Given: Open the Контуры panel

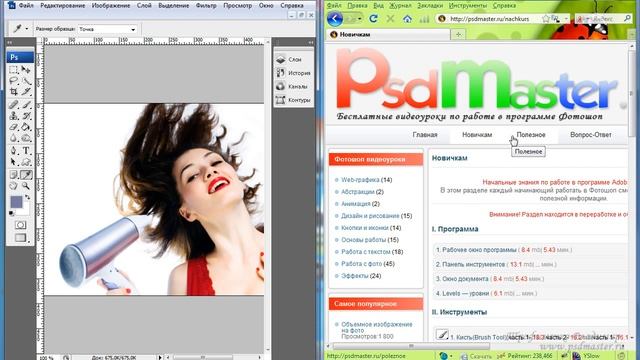Looking at the screenshot, I should (294, 100).
